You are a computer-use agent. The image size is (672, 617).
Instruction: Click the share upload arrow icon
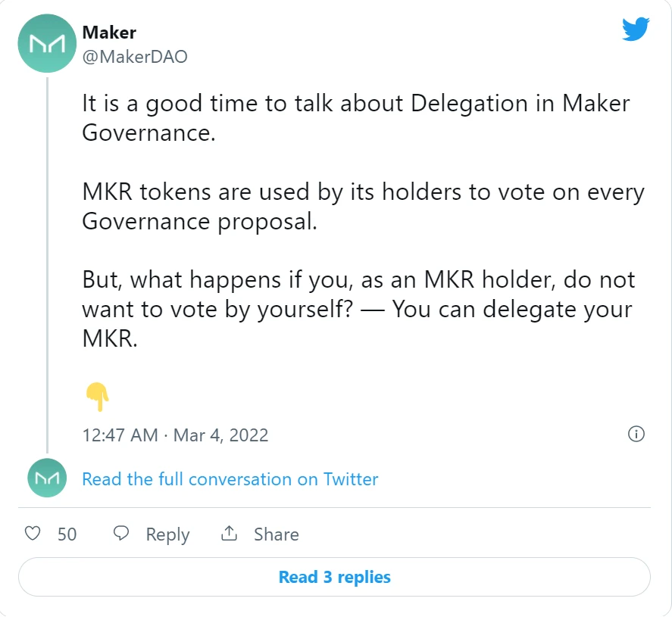tap(229, 533)
